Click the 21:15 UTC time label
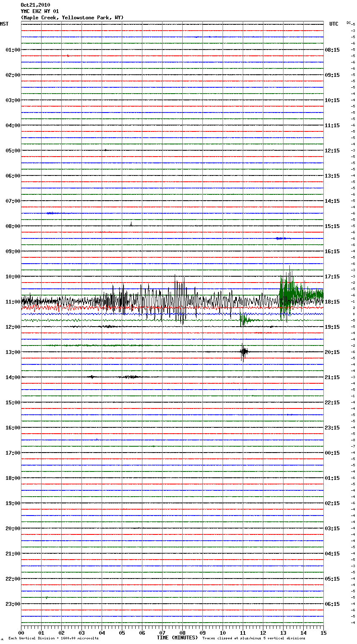 (332, 377)
